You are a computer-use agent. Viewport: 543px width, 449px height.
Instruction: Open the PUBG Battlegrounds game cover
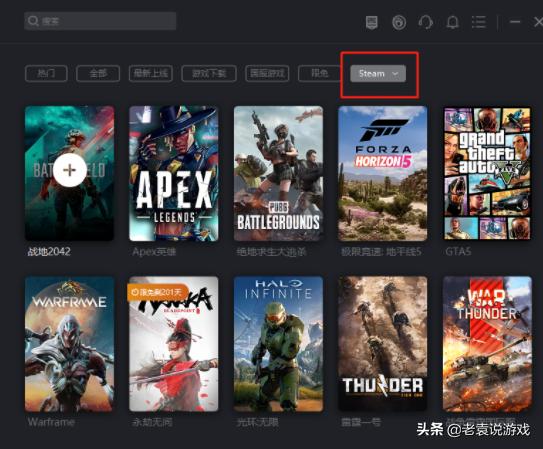click(x=278, y=173)
